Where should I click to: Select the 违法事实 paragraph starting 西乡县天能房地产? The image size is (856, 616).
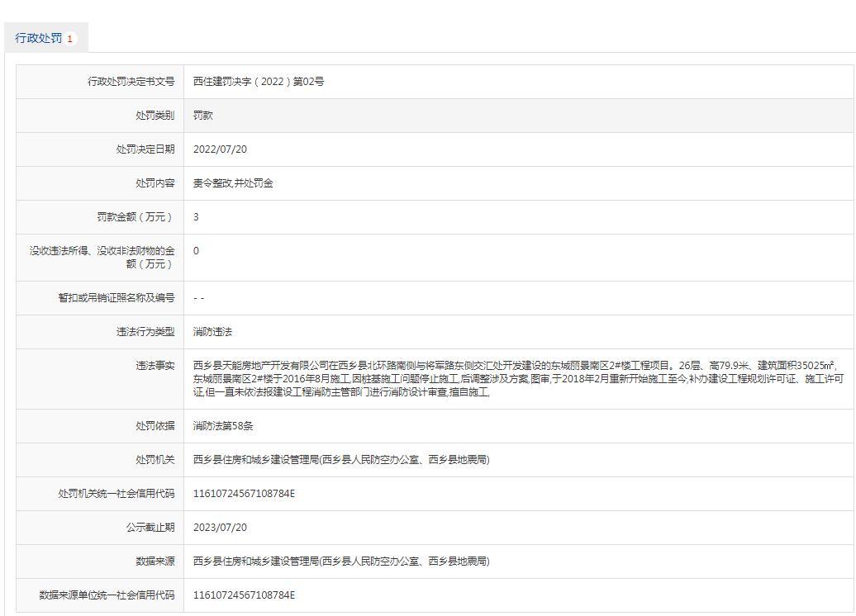pyautogui.click(x=519, y=378)
